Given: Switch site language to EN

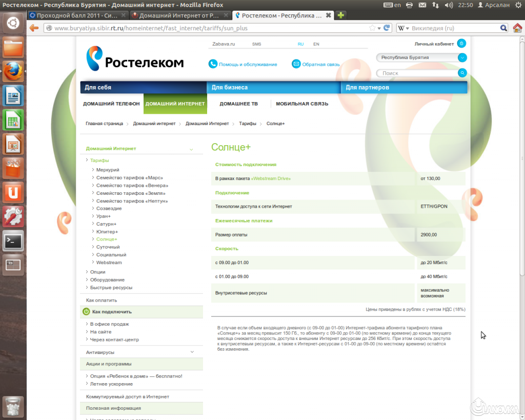Looking at the screenshot, I should (x=316, y=44).
